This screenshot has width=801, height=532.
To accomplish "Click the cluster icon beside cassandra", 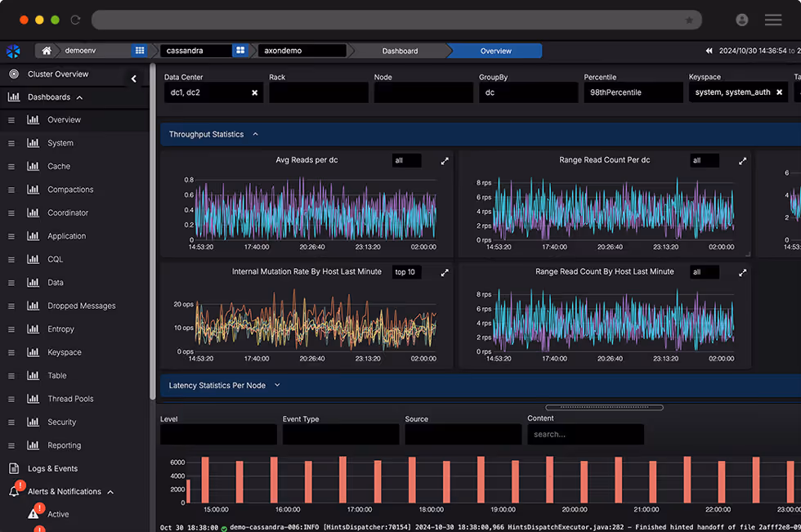I will coord(240,51).
